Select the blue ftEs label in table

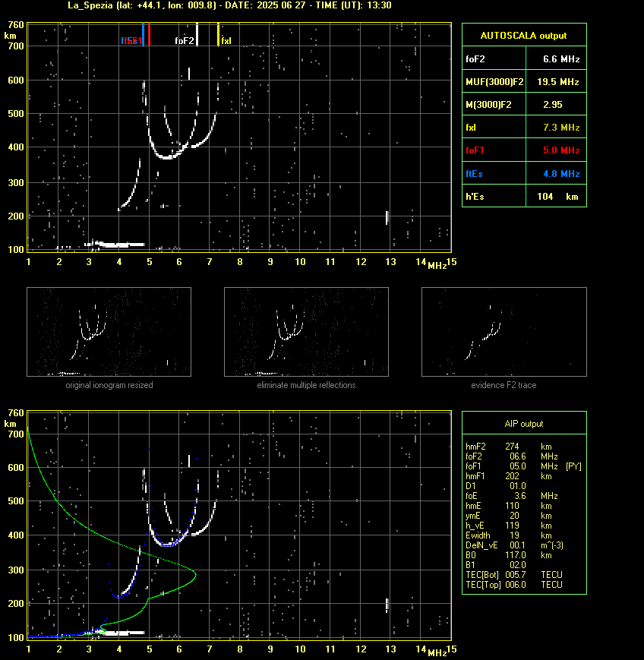pos(474,173)
